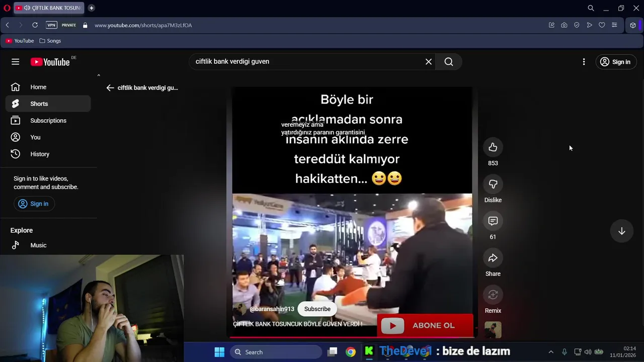644x362 pixels.
Task: Run search with magnifier button
Action: (x=449, y=61)
